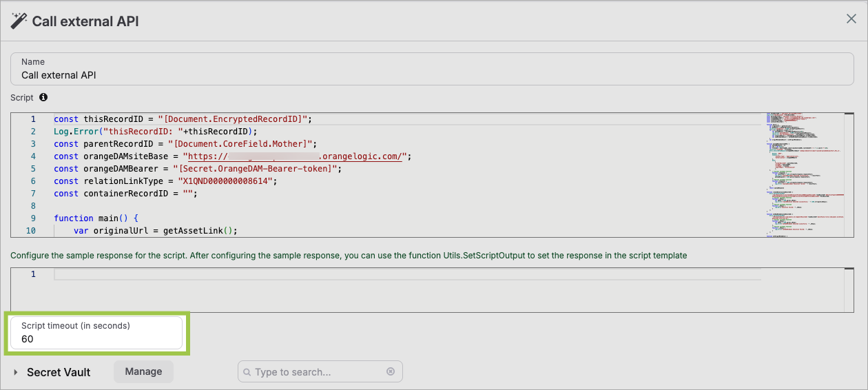Click the 'Script' label text
This screenshot has width=868, height=390.
[x=23, y=98]
